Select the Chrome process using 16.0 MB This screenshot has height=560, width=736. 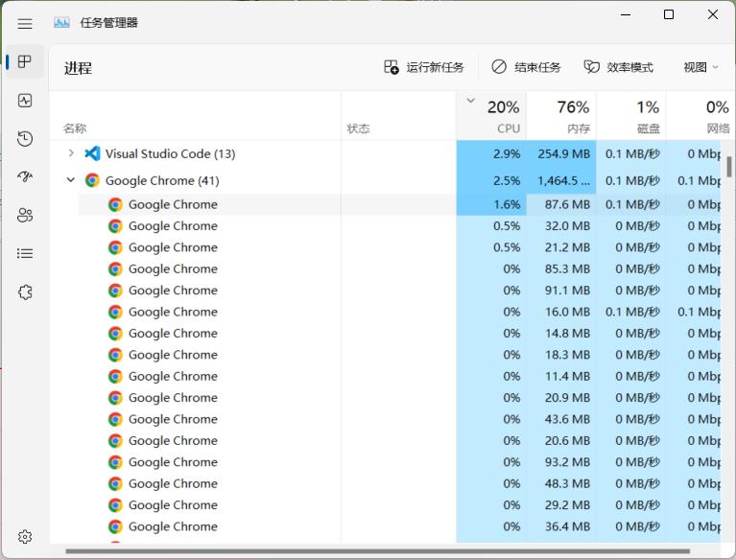tap(399, 312)
